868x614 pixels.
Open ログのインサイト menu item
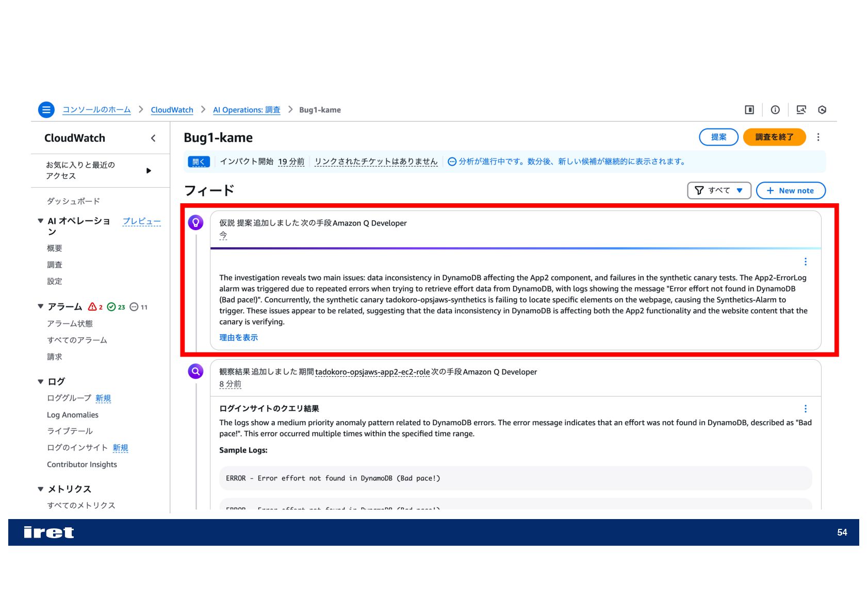[77, 448]
